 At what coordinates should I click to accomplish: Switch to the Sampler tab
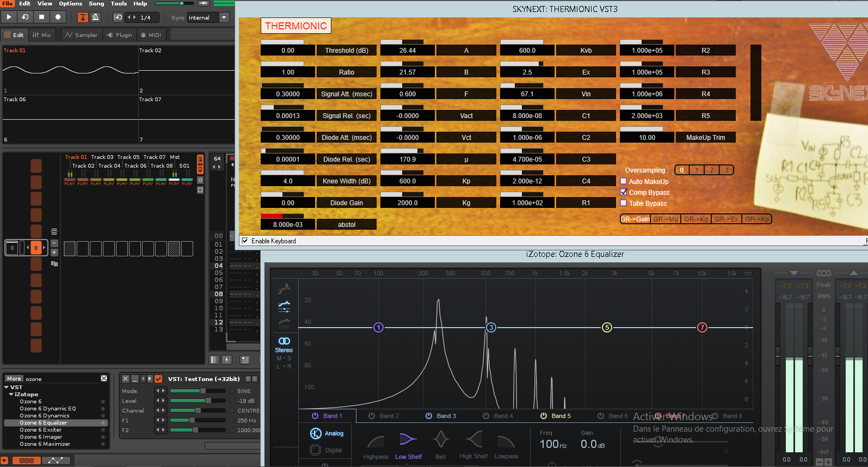click(82, 35)
